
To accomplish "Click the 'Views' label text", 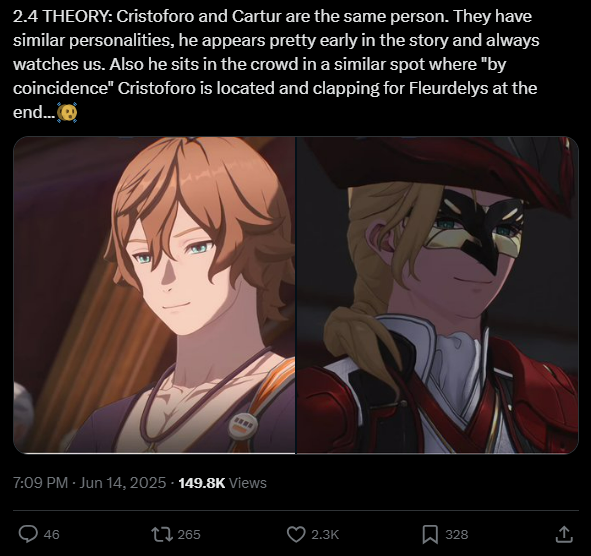I will pos(248,483).
